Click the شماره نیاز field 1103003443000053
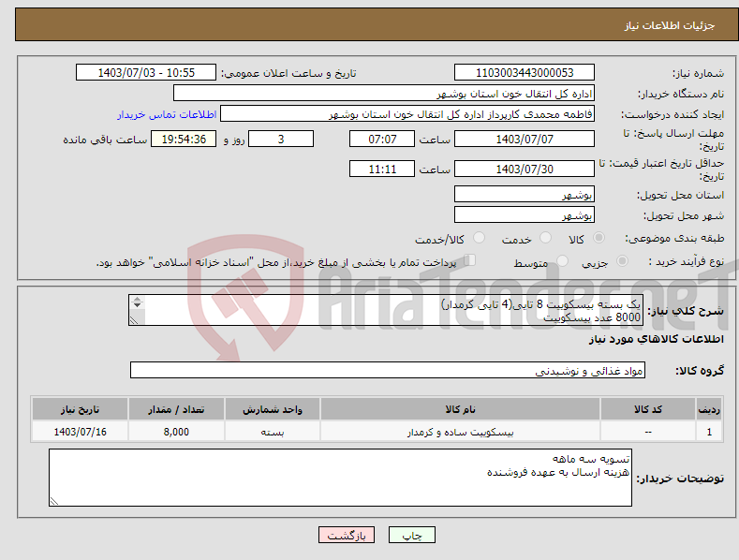Screen dimensions: 739x560 [x=525, y=73]
